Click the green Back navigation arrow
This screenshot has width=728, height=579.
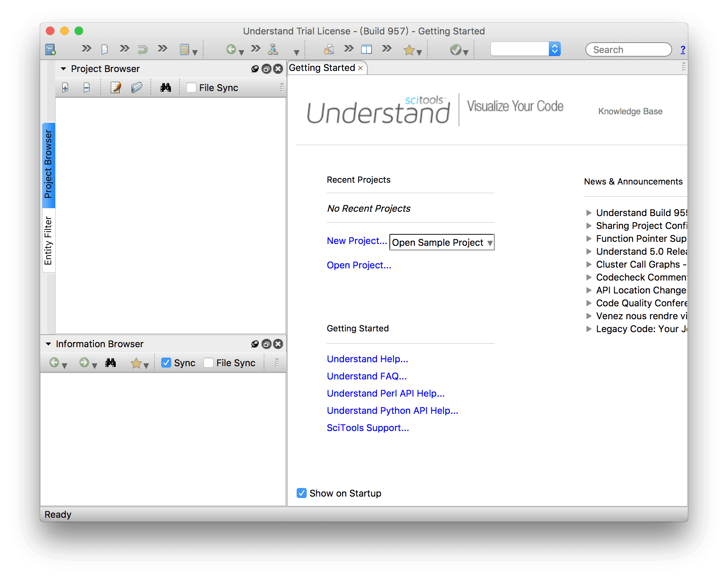click(x=231, y=49)
